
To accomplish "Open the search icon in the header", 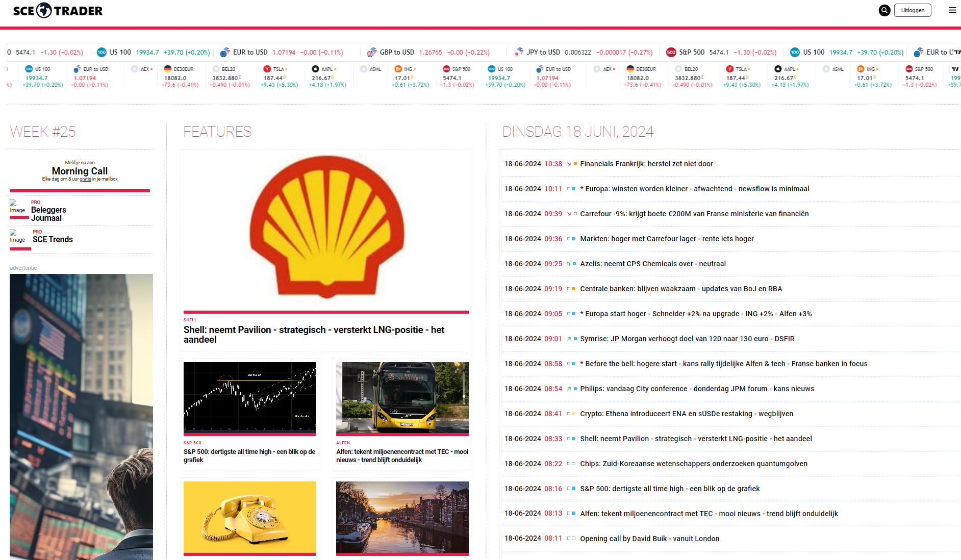I will coord(884,10).
